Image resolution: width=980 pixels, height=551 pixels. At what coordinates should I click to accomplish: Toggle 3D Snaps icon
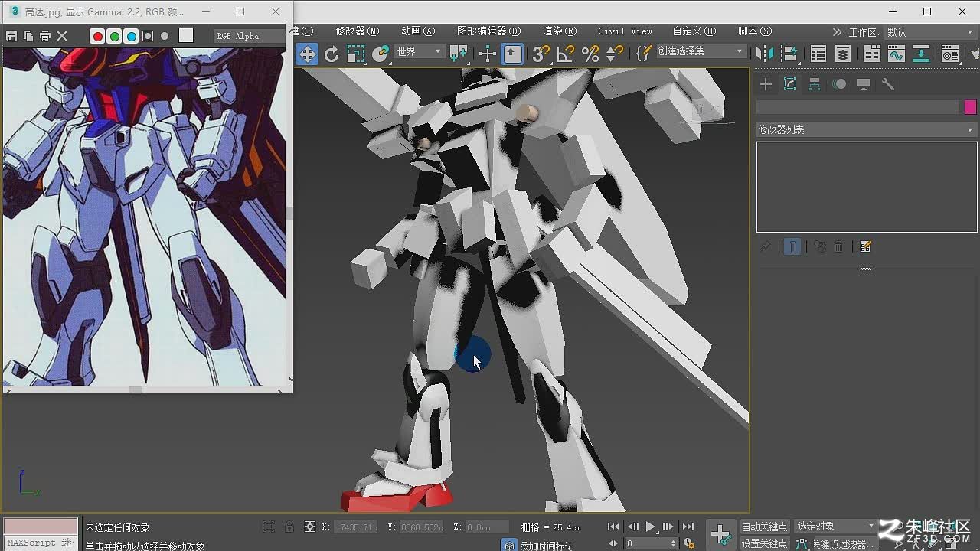(x=541, y=54)
